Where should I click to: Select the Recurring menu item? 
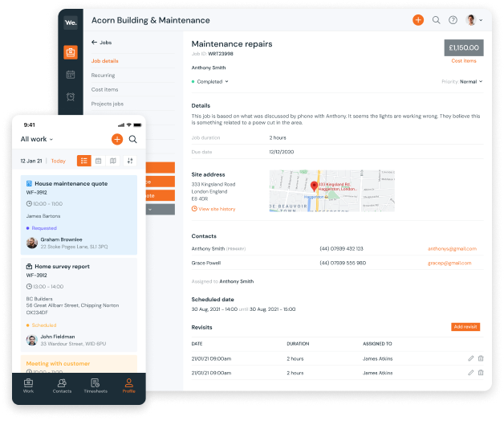pos(103,76)
